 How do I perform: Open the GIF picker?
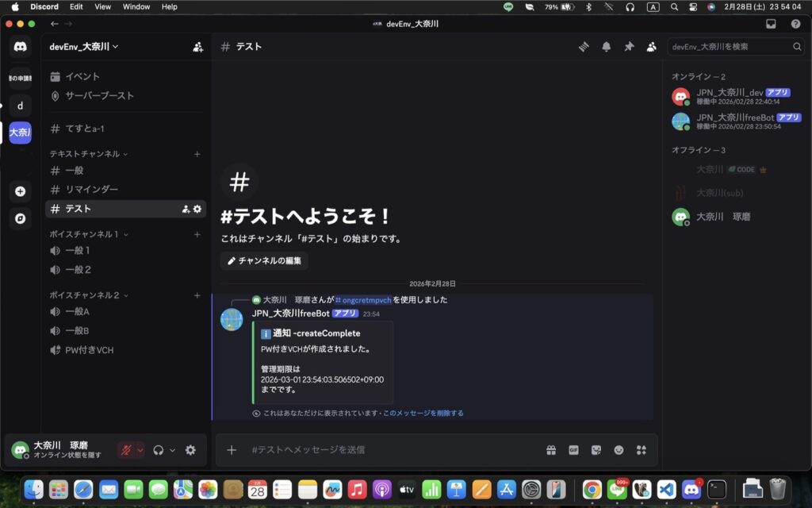click(x=573, y=450)
